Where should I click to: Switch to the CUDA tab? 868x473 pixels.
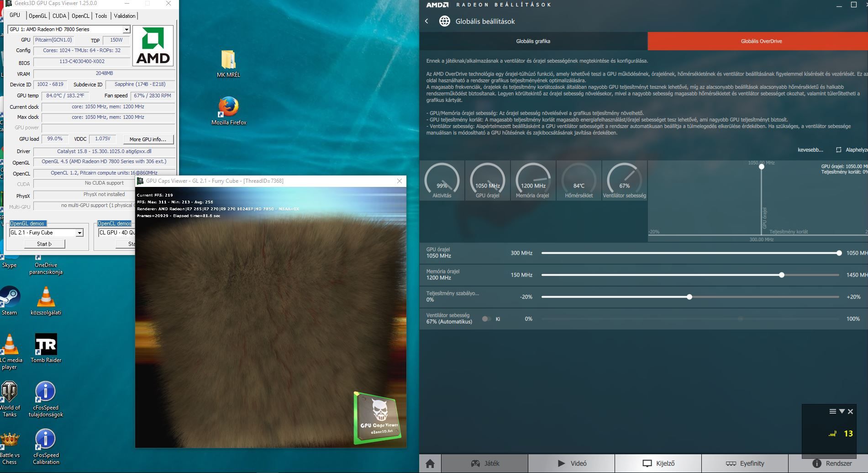[x=59, y=16]
